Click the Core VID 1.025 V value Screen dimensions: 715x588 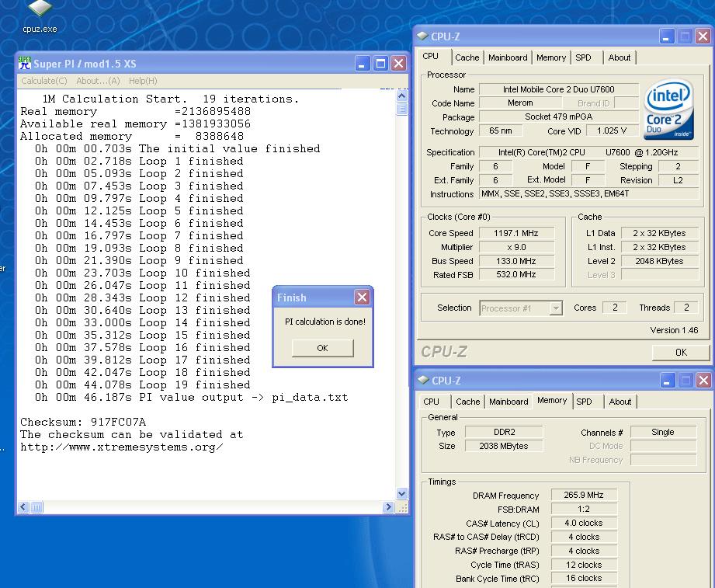click(x=612, y=131)
